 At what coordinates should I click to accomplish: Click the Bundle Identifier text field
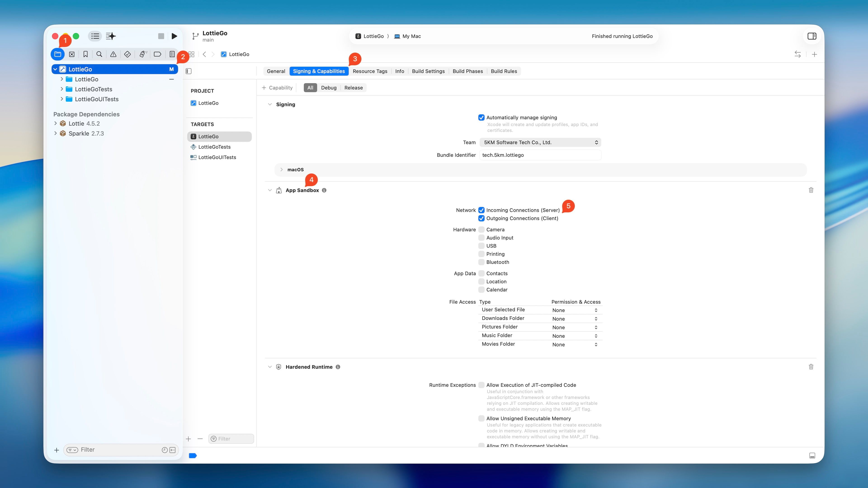(x=540, y=155)
